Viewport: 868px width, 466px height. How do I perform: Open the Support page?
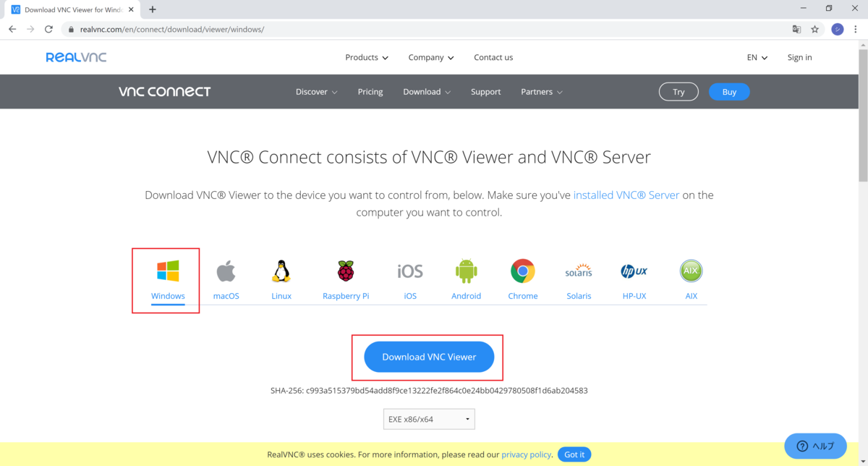tap(486, 92)
